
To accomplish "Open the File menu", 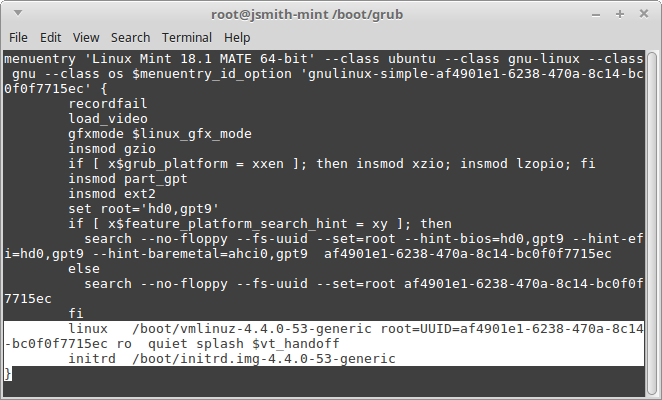I will [x=18, y=38].
